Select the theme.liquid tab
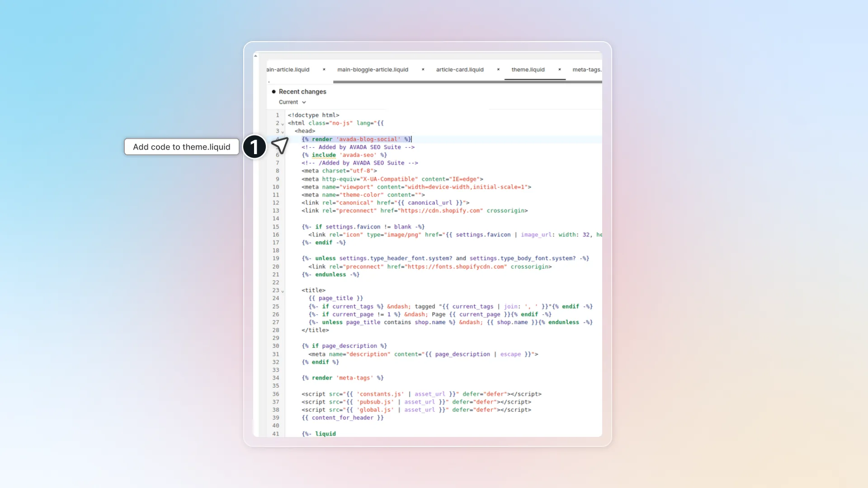 tap(528, 70)
